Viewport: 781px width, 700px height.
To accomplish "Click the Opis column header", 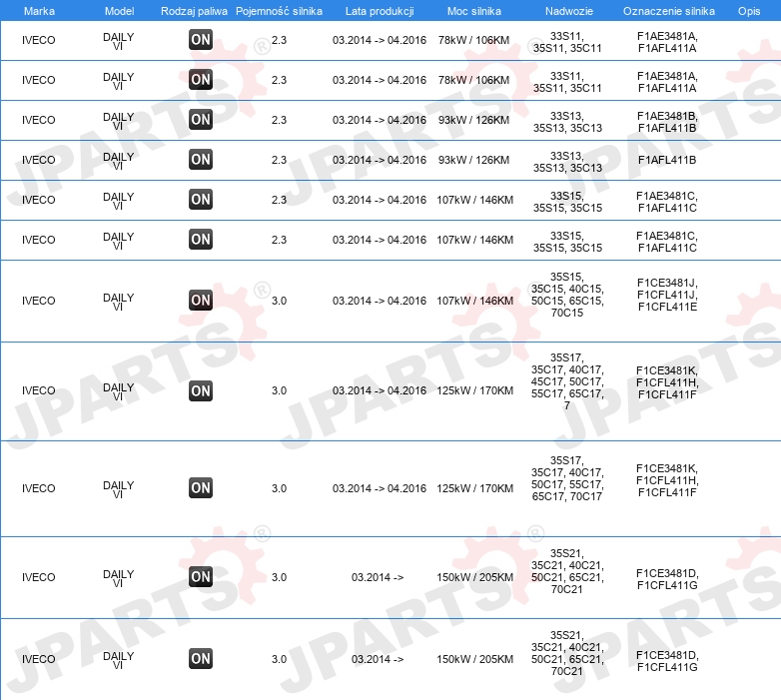I will (749, 11).
